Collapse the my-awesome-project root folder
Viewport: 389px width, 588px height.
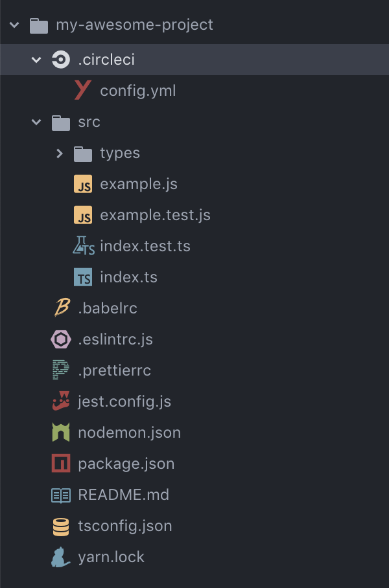click(x=14, y=25)
